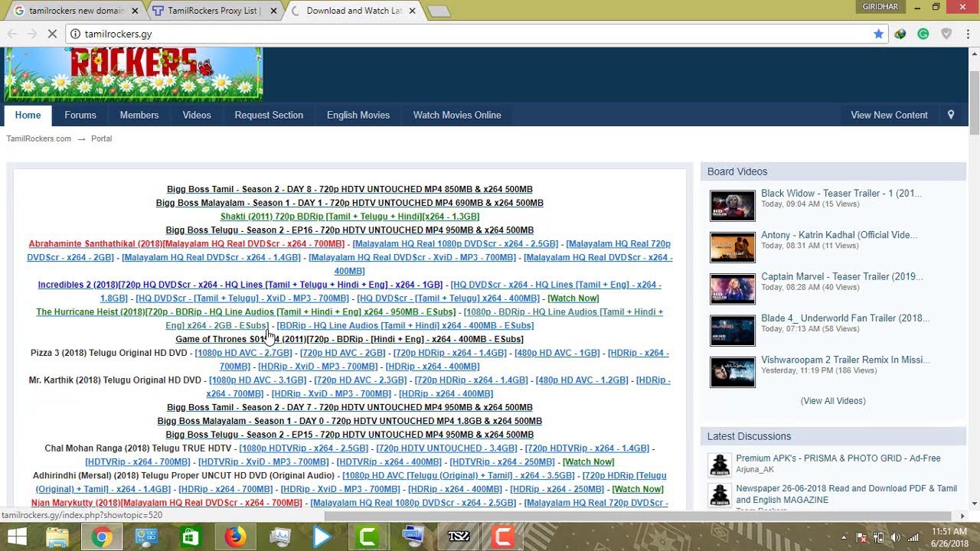980x551 pixels.
Task: Click the address bar URL field
Action: pyautogui.click(x=475, y=34)
